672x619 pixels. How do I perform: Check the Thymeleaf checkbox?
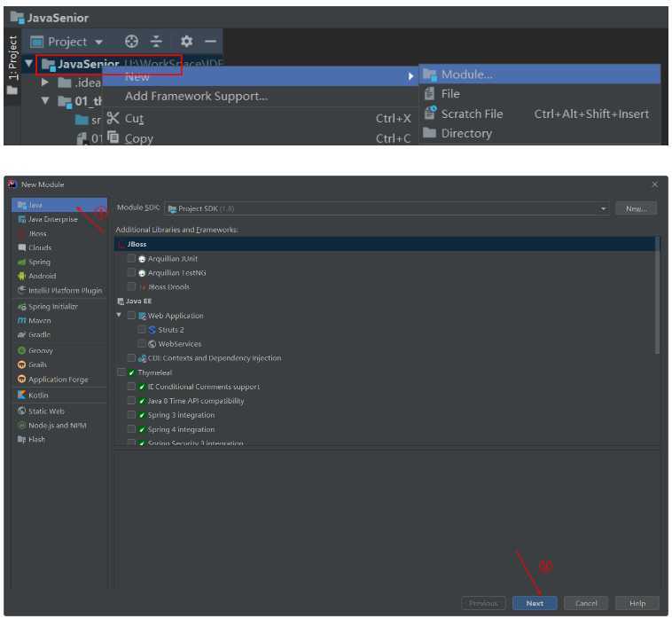point(121,372)
